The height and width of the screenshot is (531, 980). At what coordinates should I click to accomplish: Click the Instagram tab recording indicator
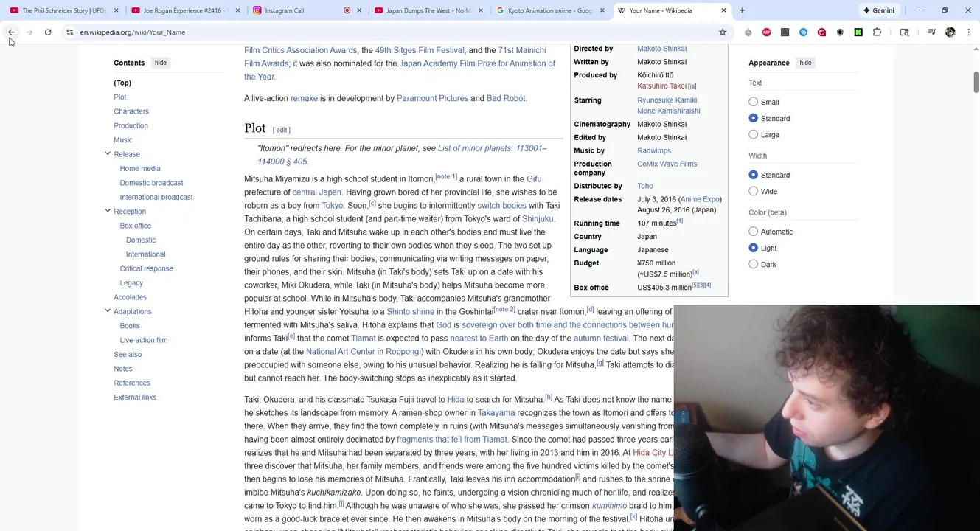coord(347,10)
